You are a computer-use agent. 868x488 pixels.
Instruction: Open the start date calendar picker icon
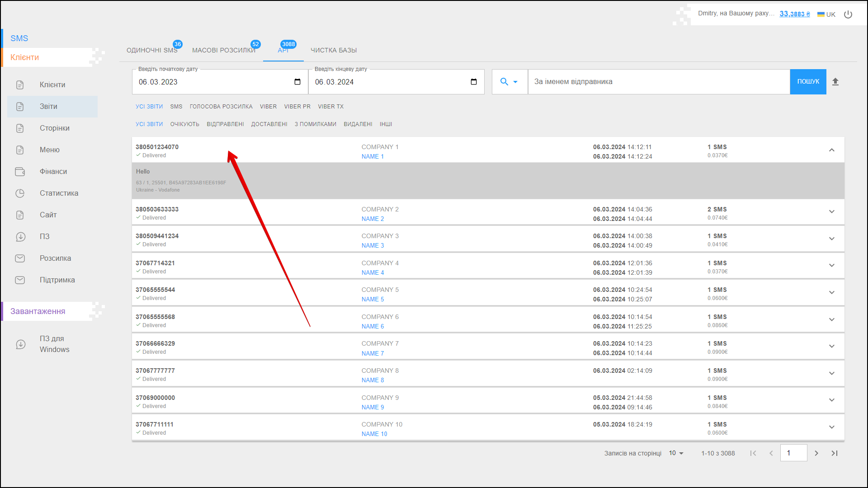(x=297, y=82)
